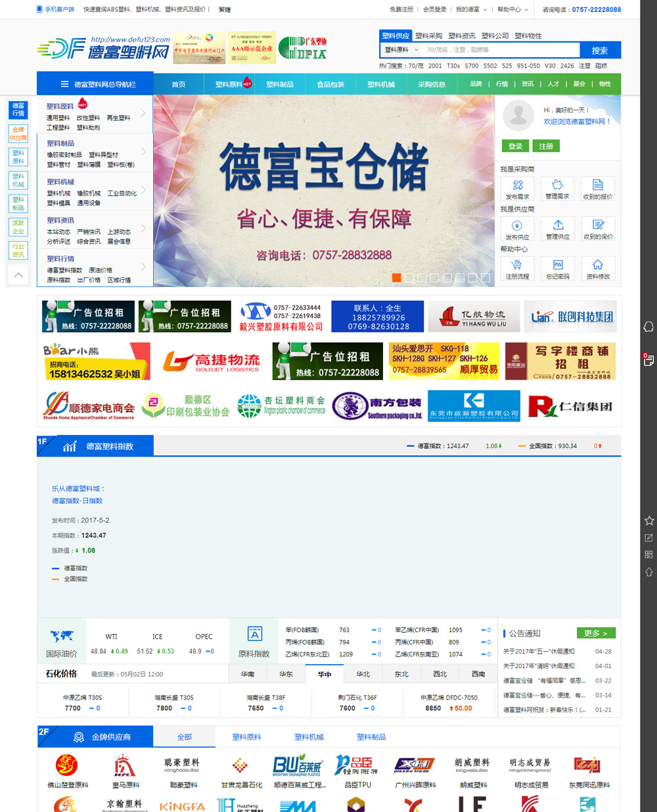Click the 更多 button in 公告通知
Image resolution: width=657 pixels, height=812 pixels.
click(x=596, y=633)
